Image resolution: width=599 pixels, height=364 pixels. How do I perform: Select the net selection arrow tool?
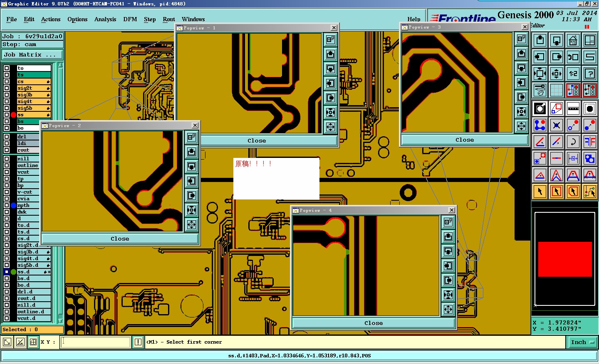(x=590, y=192)
